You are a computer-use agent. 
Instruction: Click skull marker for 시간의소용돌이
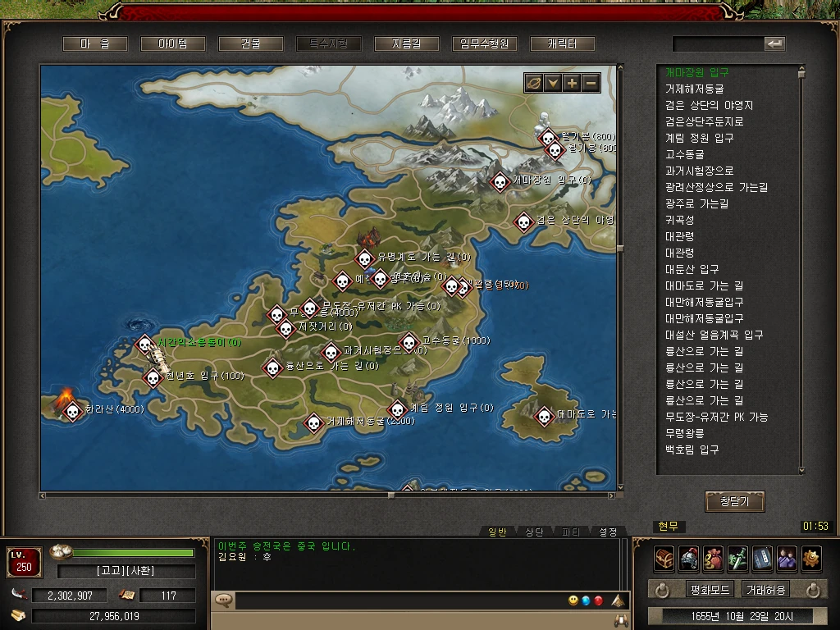point(144,344)
